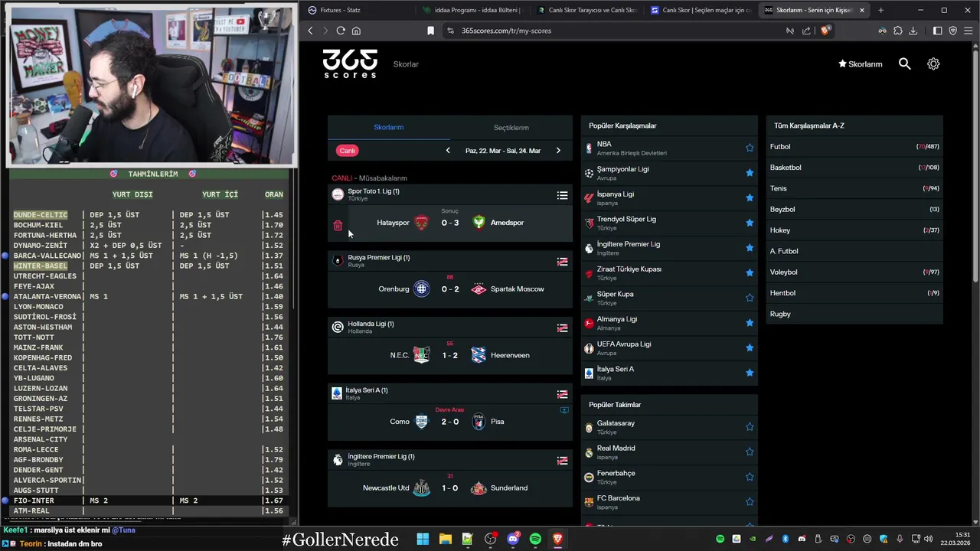
Task: Open browser downloads icon
Action: pyautogui.click(x=913, y=31)
